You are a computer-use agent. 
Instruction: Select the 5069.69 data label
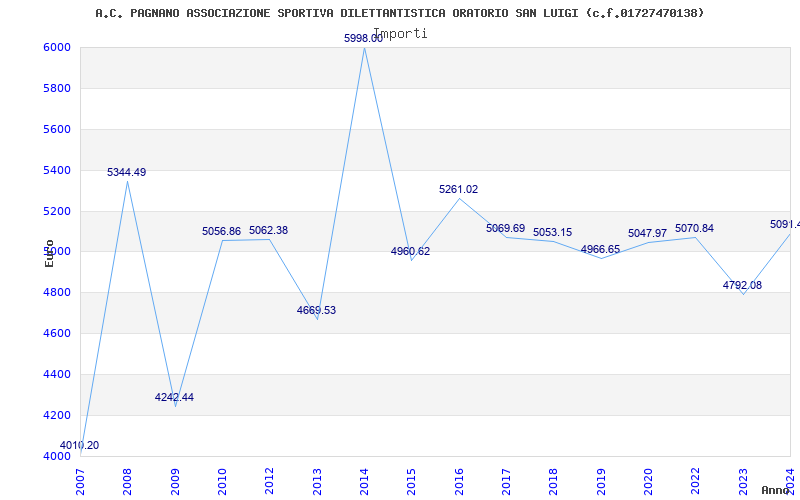(505, 229)
